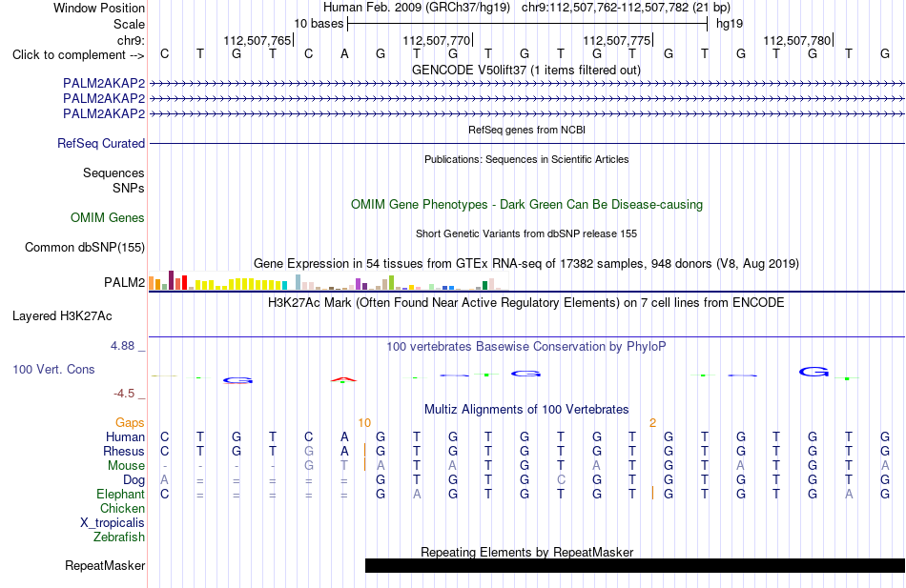The height and width of the screenshot is (588, 906).
Task: Click the tall light-blue GTEx expression bar
Action: [x=299, y=282]
